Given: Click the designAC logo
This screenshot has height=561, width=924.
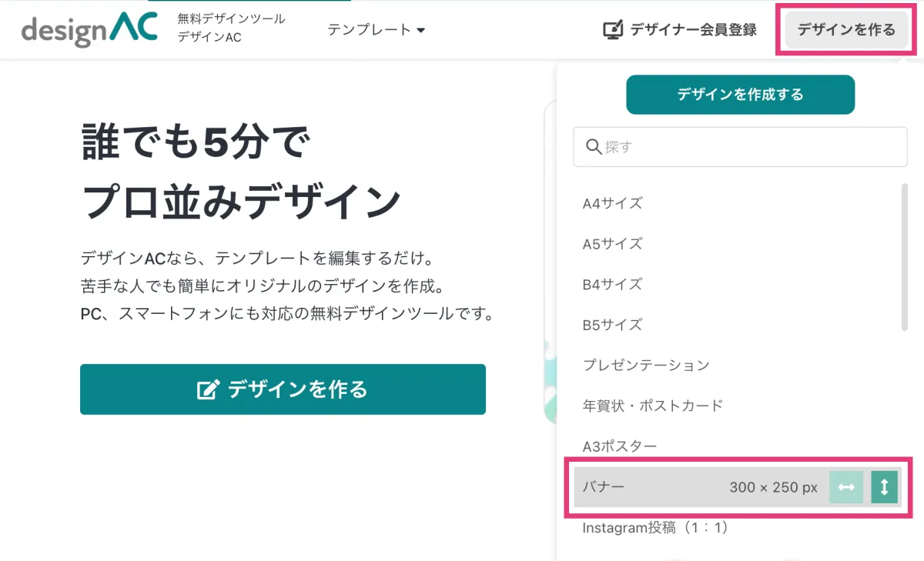Looking at the screenshot, I should tap(87, 29).
